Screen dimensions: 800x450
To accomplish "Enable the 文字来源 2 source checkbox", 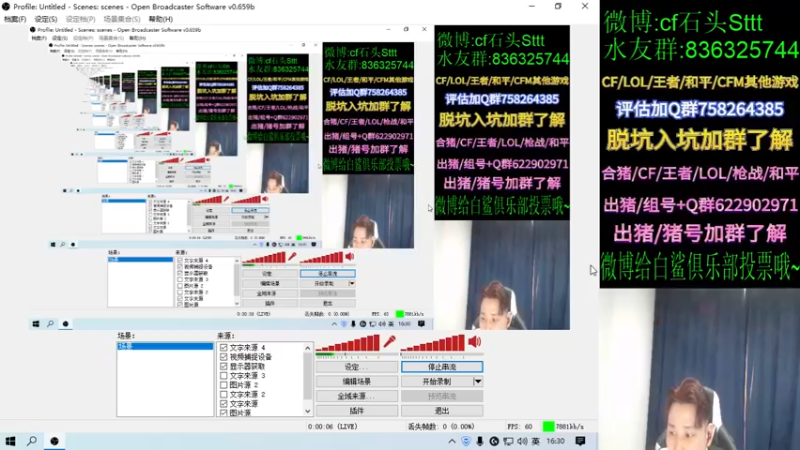I will [223, 394].
